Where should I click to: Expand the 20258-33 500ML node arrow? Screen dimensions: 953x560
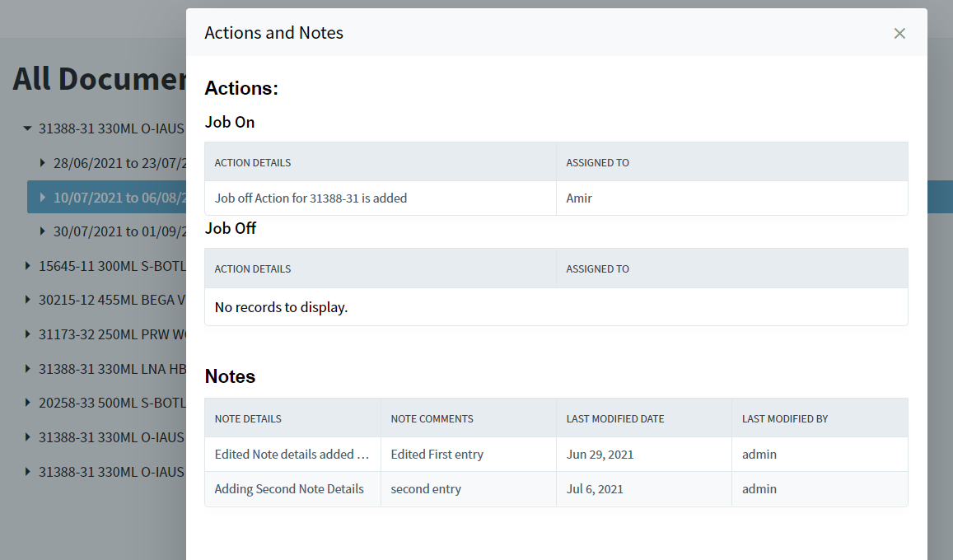click(x=27, y=404)
